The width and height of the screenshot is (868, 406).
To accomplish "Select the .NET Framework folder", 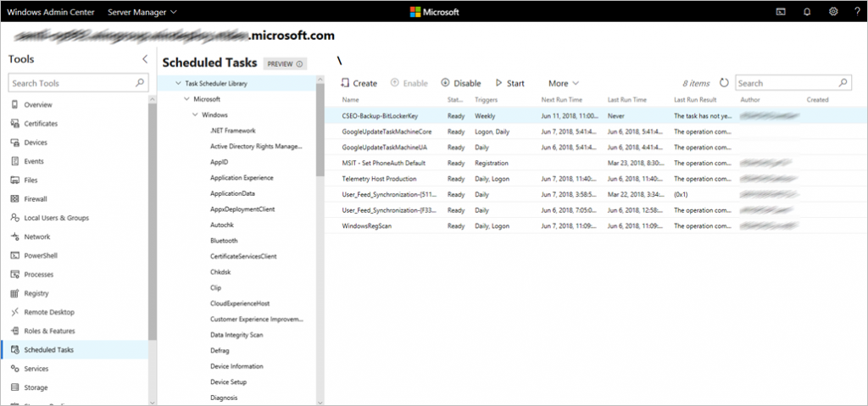I will coord(232,131).
